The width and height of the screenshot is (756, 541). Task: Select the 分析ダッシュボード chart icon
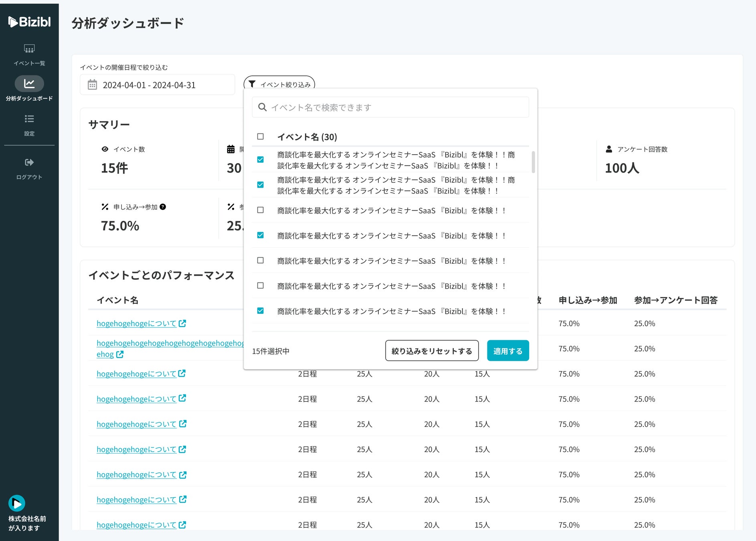(29, 84)
